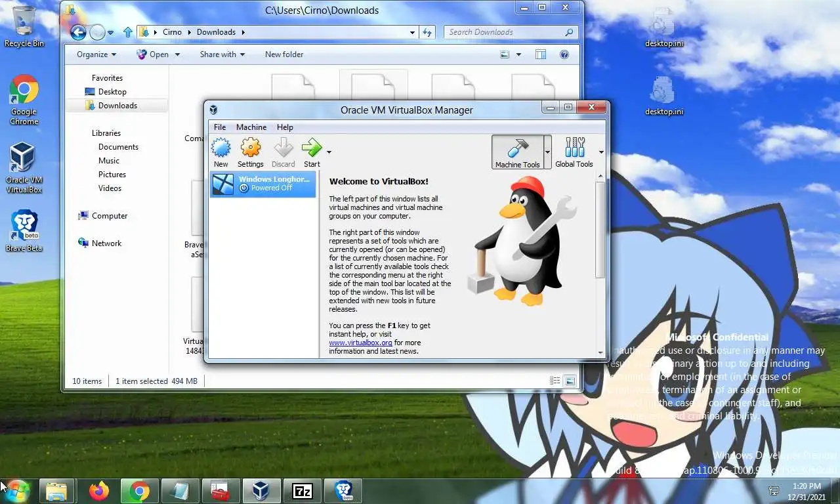Open the Share with dropdown
The width and height of the screenshot is (840, 504).
click(x=222, y=54)
